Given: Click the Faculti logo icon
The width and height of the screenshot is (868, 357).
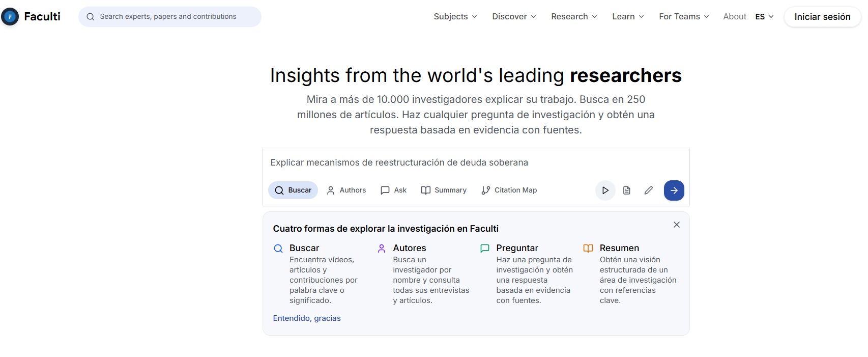Looking at the screenshot, I should point(10,17).
